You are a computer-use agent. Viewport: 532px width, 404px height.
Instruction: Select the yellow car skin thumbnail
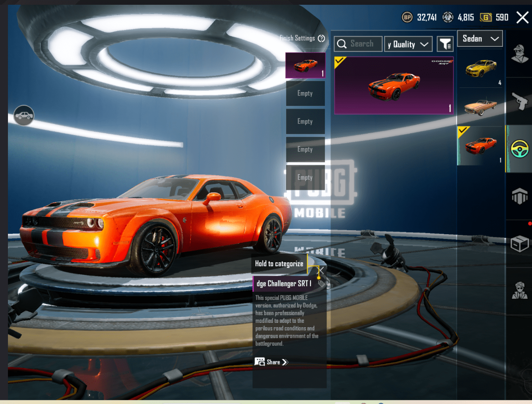click(x=481, y=68)
